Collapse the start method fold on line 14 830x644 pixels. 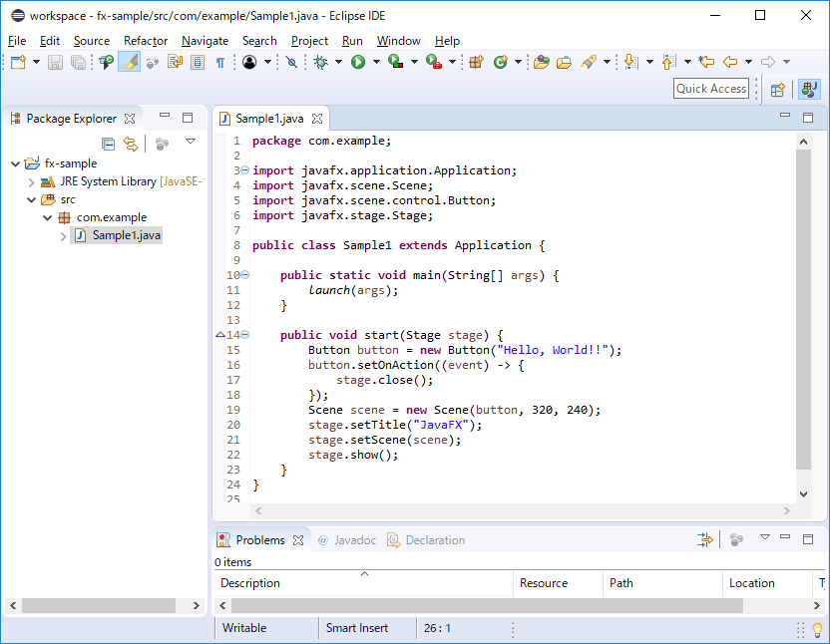click(245, 334)
